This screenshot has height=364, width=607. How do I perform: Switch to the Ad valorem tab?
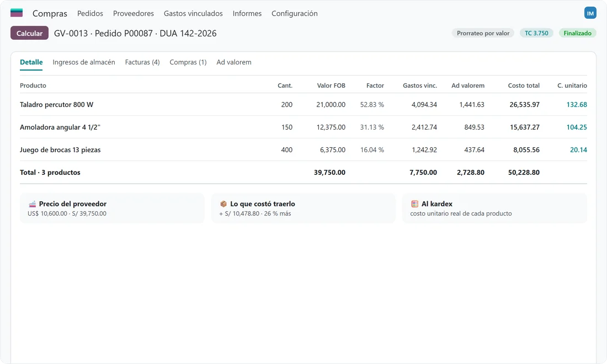(234, 62)
